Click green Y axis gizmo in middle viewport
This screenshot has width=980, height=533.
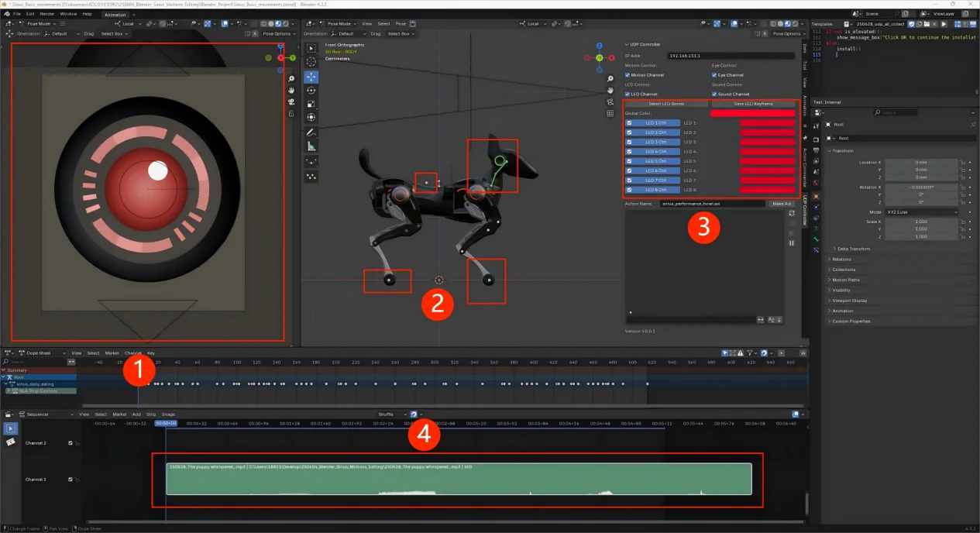pos(600,57)
